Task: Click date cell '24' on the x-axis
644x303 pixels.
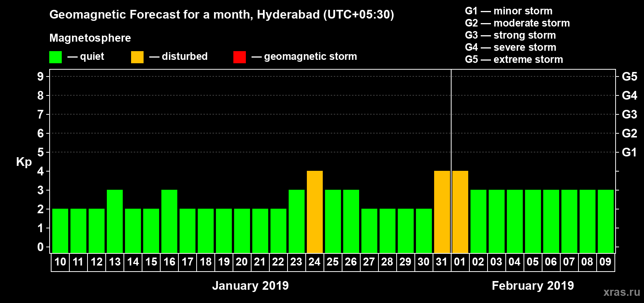Action: (315, 262)
